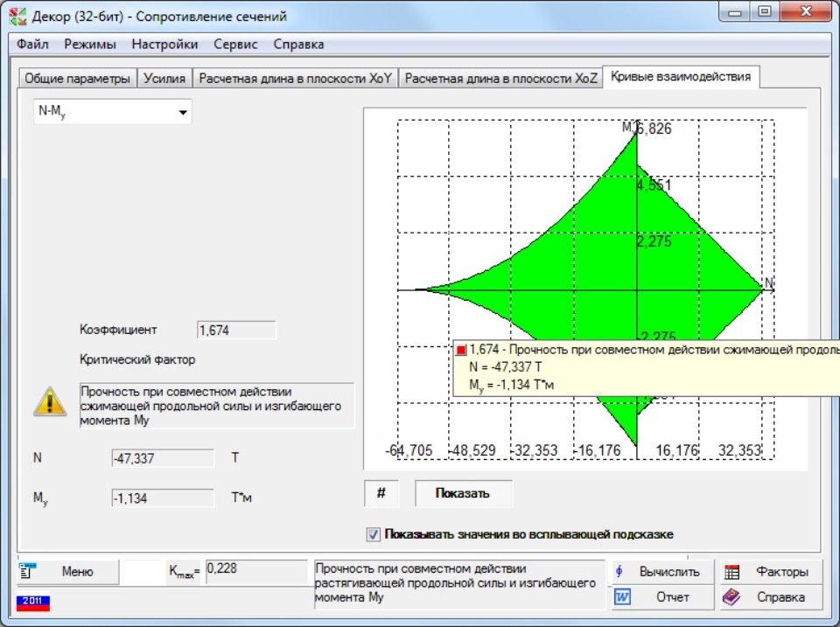The image size is (840, 627).
Task: Click the Вычислить (calculate) button
Action: coord(661,572)
